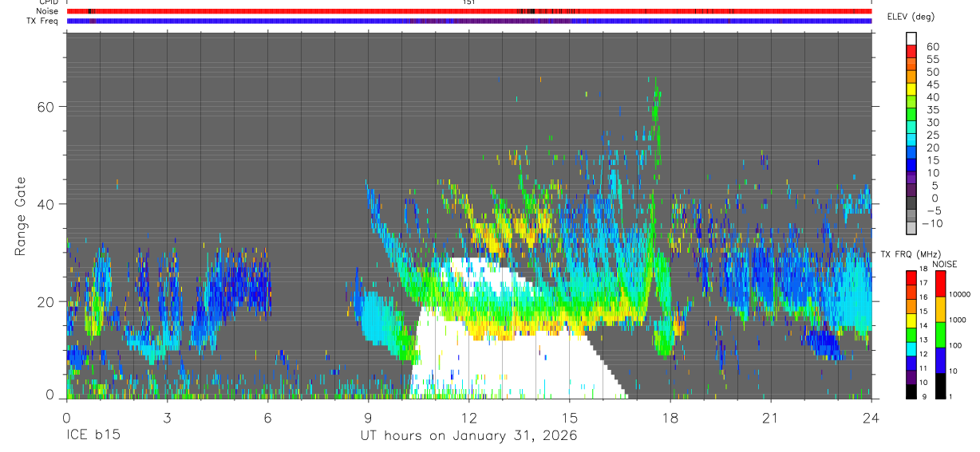
Task: Click the blue NOISE swatch between 10 and 100
Action: (x=940, y=360)
